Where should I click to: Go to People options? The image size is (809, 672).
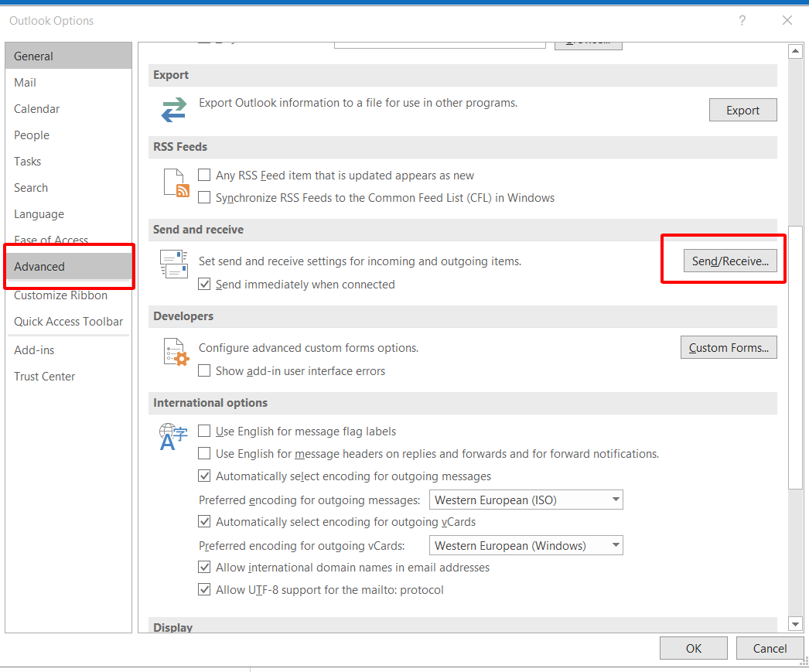click(68, 135)
